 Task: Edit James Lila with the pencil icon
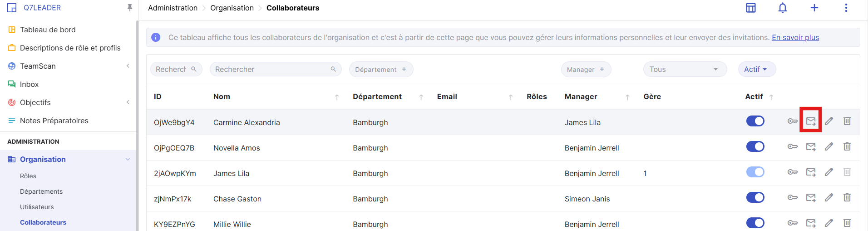point(829,172)
